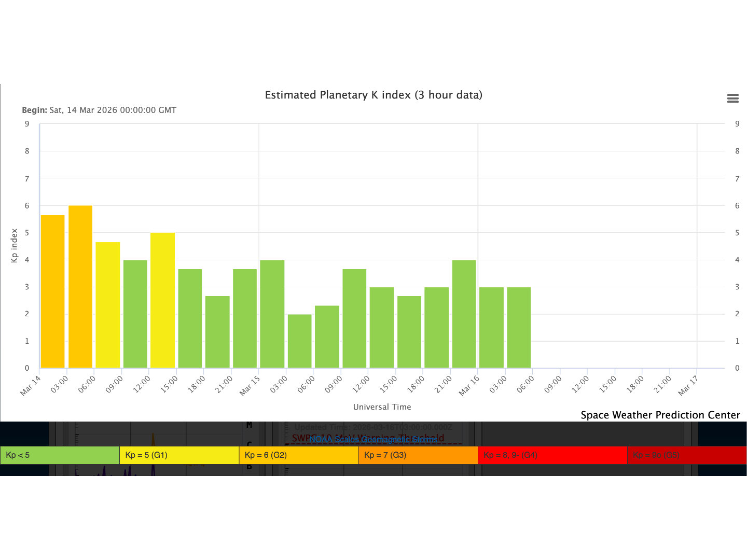Select the yellow bar between 06:00 and 09:00 Mar 14
This screenshot has width=747, height=560.
click(108, 305)
